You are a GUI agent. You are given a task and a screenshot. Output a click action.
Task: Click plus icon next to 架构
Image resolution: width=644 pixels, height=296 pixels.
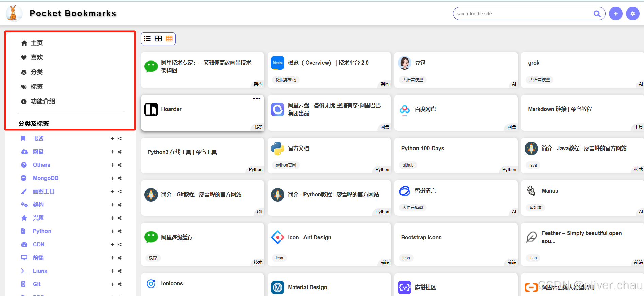click(x=112, y=205)
